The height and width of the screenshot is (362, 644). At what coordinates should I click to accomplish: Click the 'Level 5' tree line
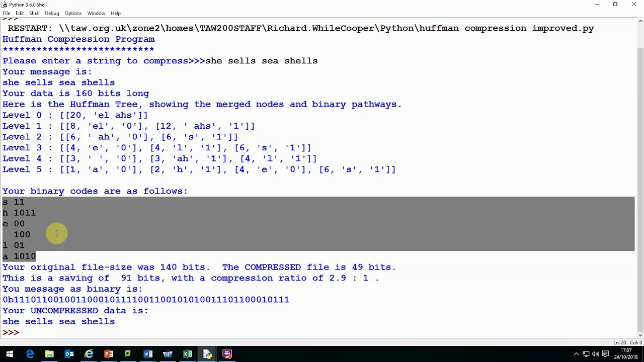(199, 169)
